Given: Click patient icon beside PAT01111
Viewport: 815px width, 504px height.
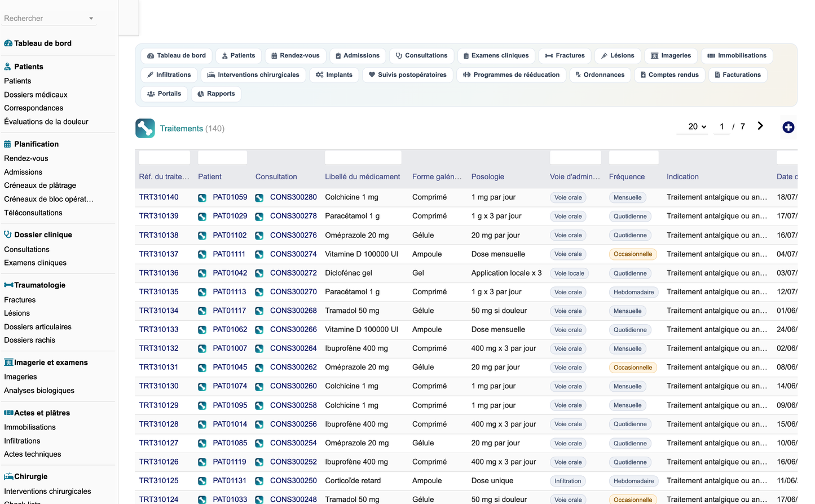Looking at the screenshot, I should [202, 254].
